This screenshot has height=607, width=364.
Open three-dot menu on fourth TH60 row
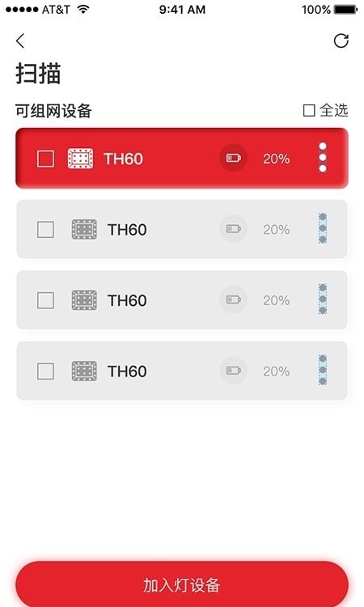coord(322,370)
